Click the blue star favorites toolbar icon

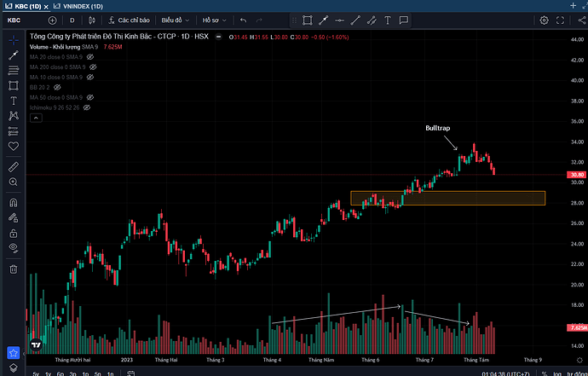(x=14, y=353)
